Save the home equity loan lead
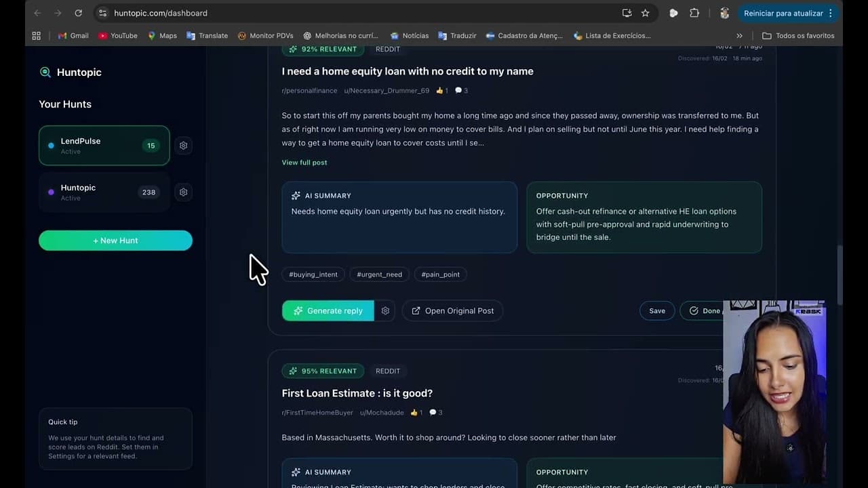868x488 pixels. [x=656, y=310]
